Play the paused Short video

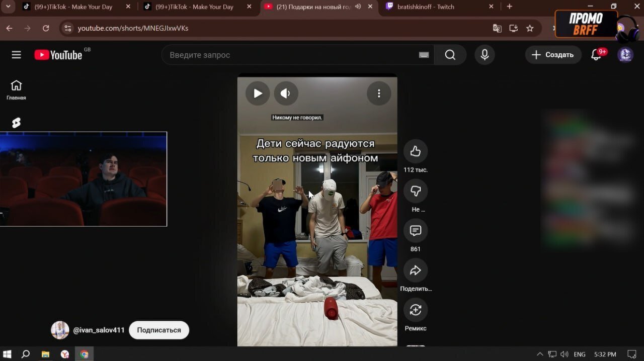[258, 94]
